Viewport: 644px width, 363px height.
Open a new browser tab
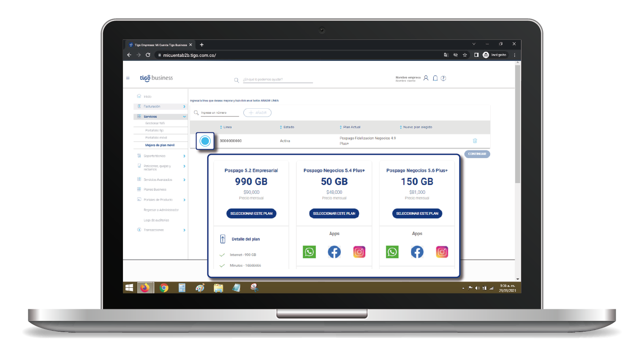[202, 45]
